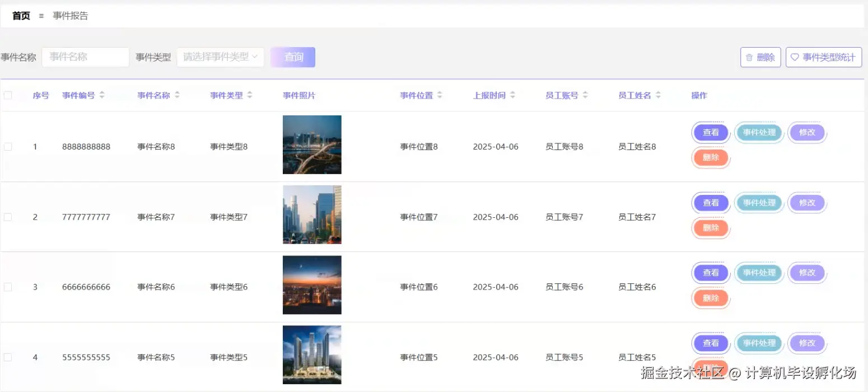
Task: Click the heart icon in 事件类型统计 button
Action: pyautogui.click(x=794, y=57)
